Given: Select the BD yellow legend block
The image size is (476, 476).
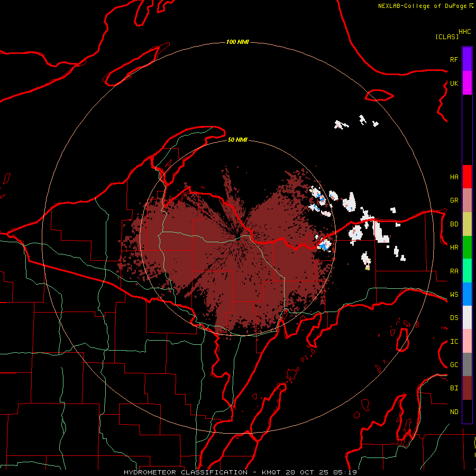Looking at the screenshot, I should 467,224.
